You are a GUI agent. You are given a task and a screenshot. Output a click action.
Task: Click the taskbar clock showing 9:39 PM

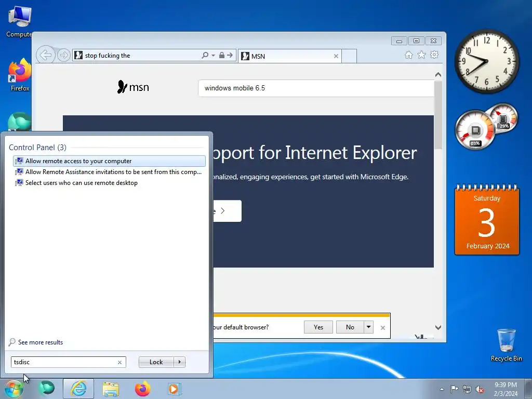point(506,389)
